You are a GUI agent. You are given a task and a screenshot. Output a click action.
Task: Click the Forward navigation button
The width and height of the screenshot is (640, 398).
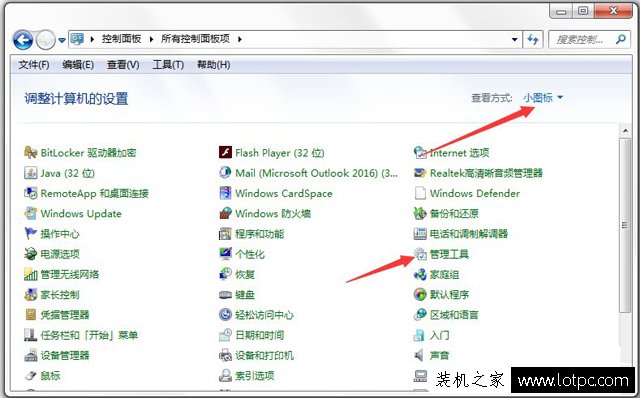[45, 40]
